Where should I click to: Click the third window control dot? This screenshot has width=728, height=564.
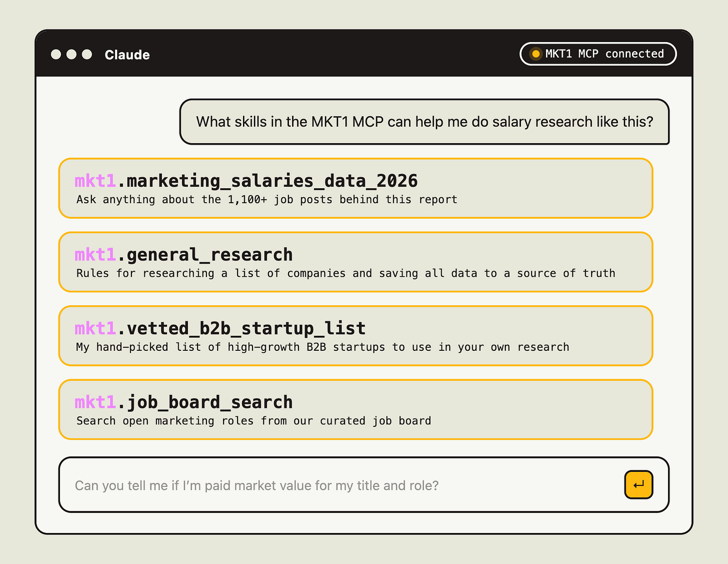[87, 54]
